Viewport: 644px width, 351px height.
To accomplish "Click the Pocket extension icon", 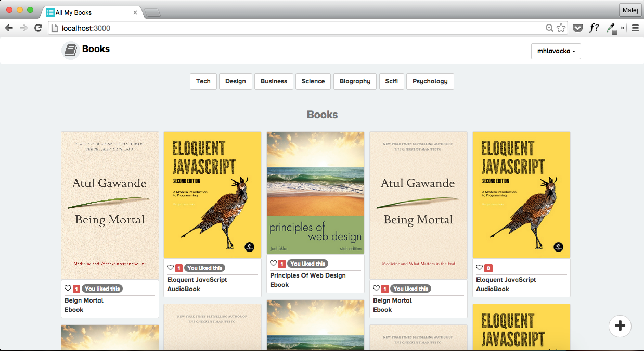I will click(577, 28).
